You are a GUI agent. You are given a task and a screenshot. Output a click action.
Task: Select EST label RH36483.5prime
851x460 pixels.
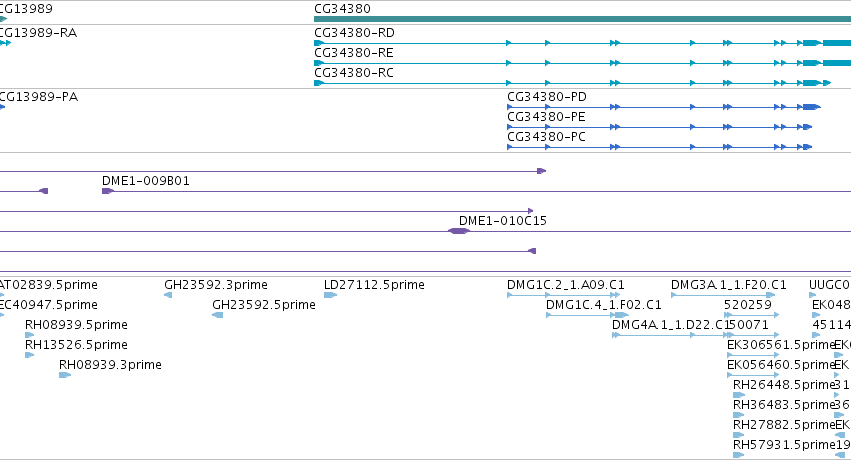[784, 405]
